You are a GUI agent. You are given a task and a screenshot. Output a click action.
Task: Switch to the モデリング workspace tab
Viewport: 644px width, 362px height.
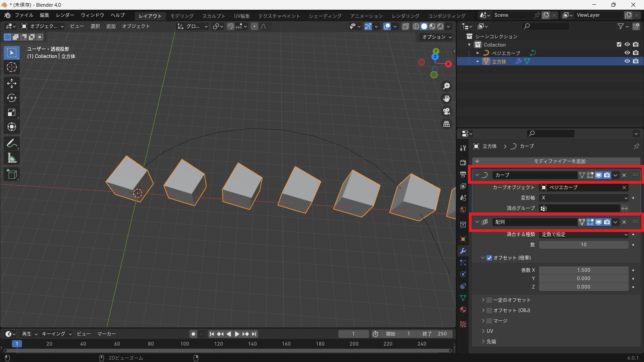click(x=182, y=16)
